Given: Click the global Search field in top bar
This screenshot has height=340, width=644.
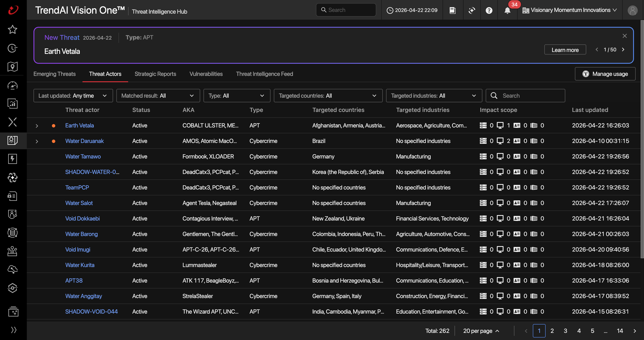Looking at the screenshot, I should tap(346, 10).
